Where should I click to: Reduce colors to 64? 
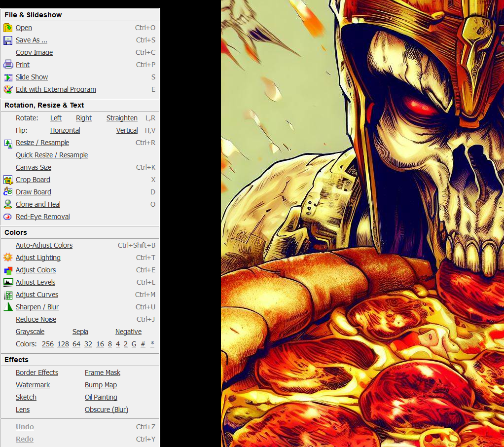pyautogui.click(x=76, y=344)
